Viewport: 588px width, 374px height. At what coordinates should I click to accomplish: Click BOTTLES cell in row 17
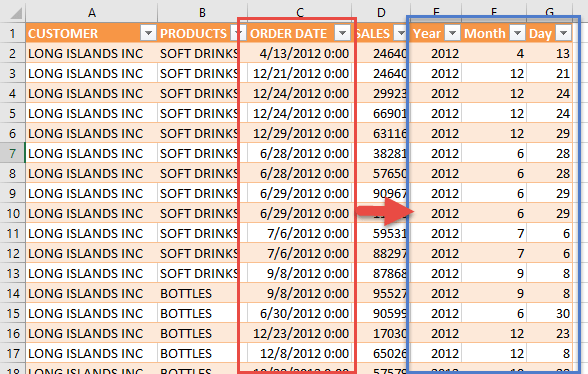pos(202,353)
